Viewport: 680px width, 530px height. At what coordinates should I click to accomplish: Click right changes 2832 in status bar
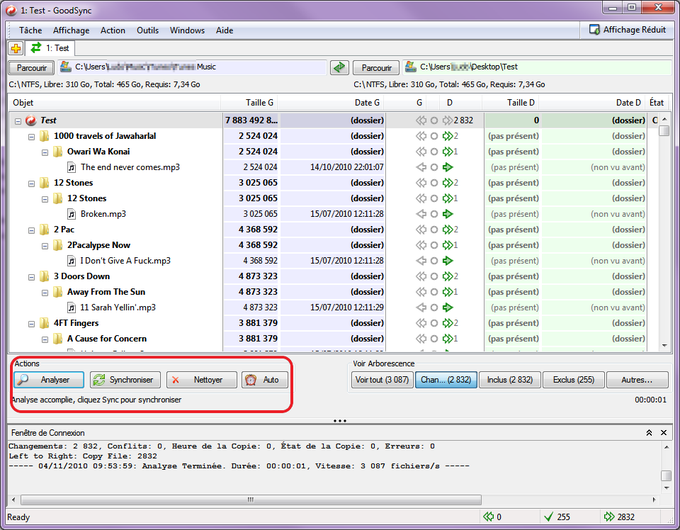tap(619, 517)
